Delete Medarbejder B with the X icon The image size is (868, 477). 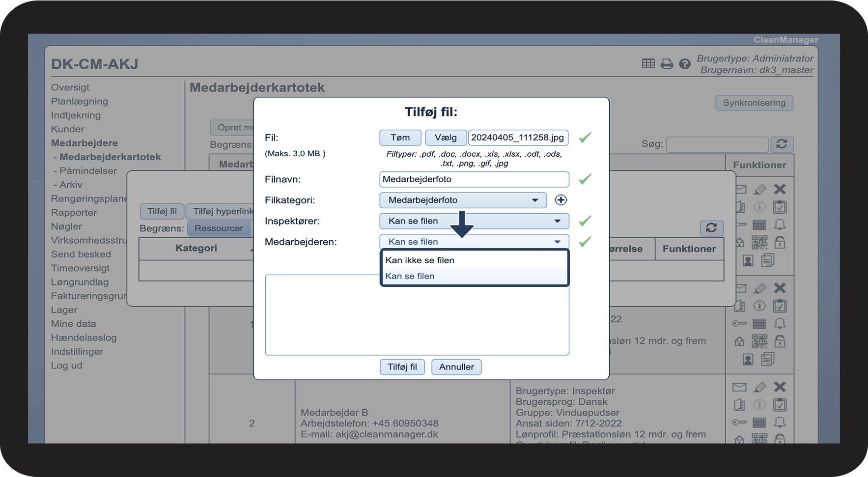point(780,387)
